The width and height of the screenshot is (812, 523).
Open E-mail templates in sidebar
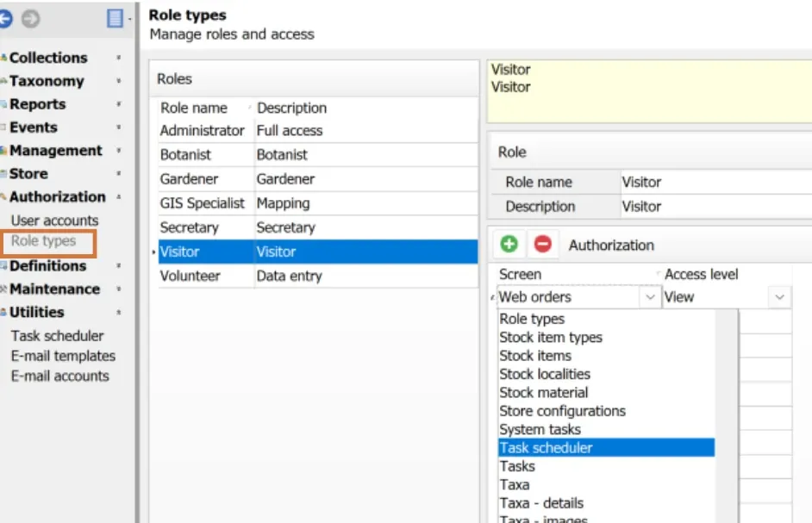[63, 356]
